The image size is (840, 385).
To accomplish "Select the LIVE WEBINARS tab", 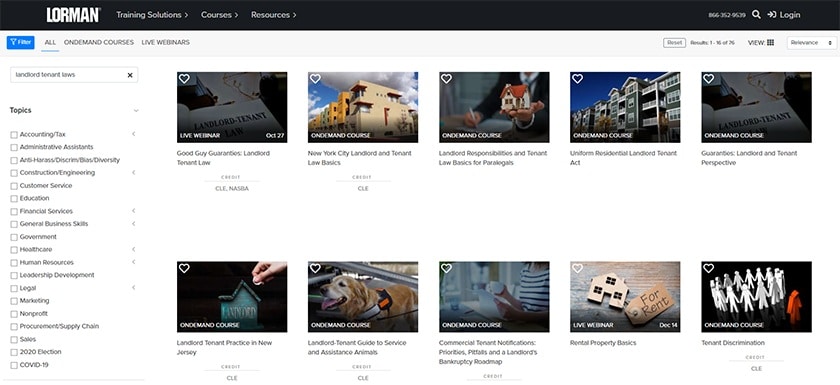I will [x=166, y=42].
